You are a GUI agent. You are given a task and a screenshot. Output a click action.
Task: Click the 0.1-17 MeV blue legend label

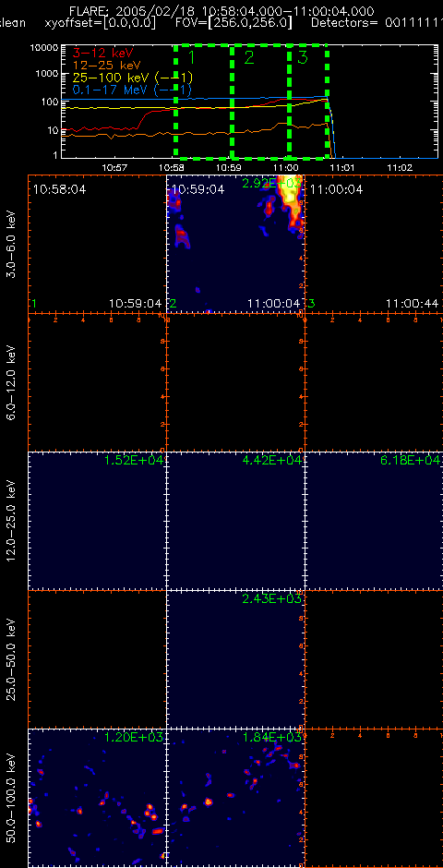(x=133, y=89)
